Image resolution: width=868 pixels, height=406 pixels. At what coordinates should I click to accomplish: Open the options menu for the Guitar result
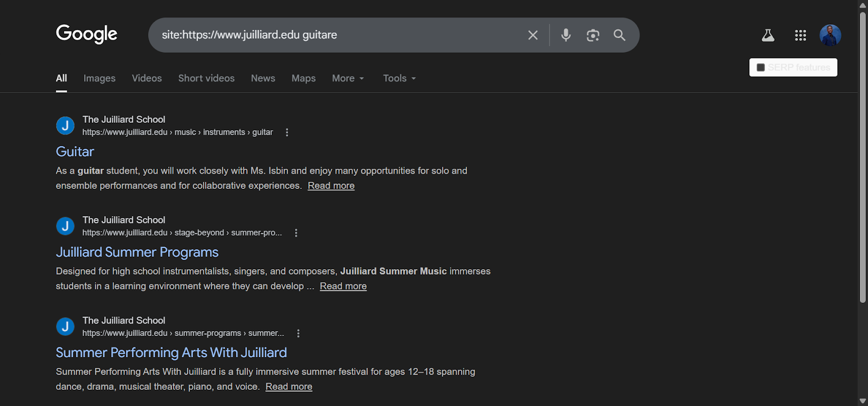[287, 132]
